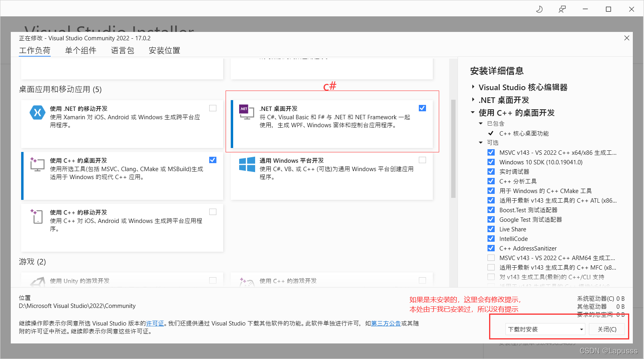The image size is (644, 359).
Task: Click the 游戏 (2) category heading
Action: tap(32, 262)
